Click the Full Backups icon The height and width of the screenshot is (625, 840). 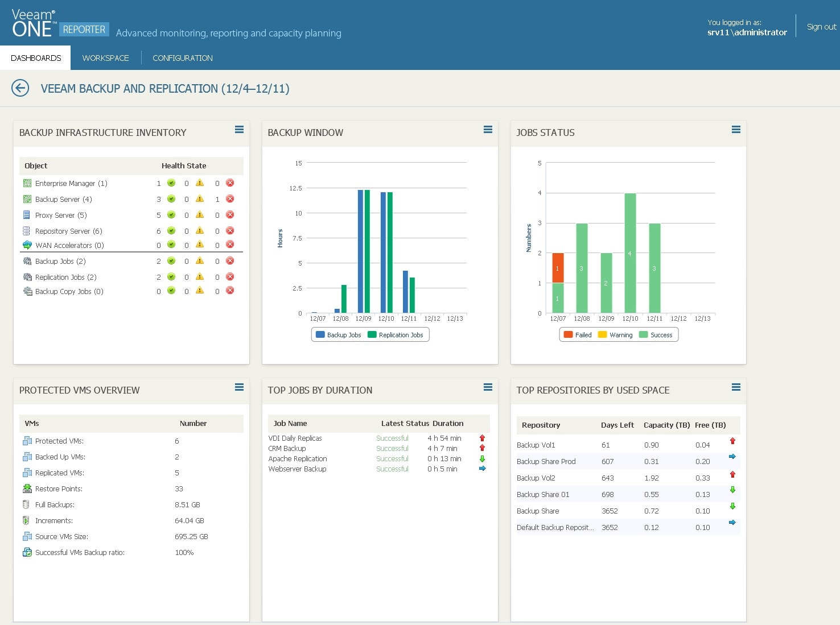pos(27,504)
